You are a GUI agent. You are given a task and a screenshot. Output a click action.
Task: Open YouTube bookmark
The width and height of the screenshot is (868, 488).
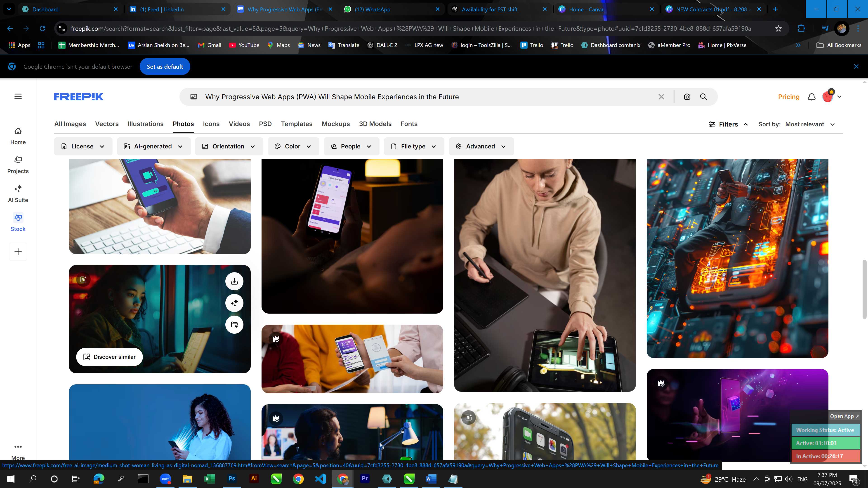(244, 45)
